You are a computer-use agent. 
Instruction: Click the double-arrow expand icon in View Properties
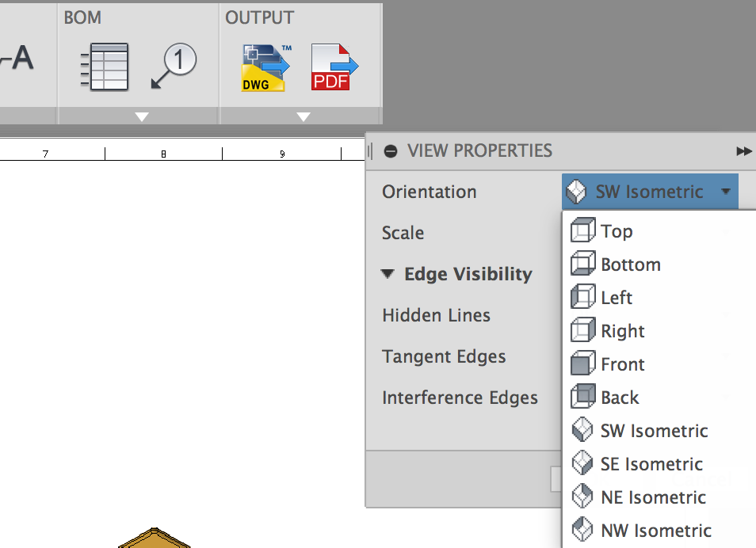[744, 151]
